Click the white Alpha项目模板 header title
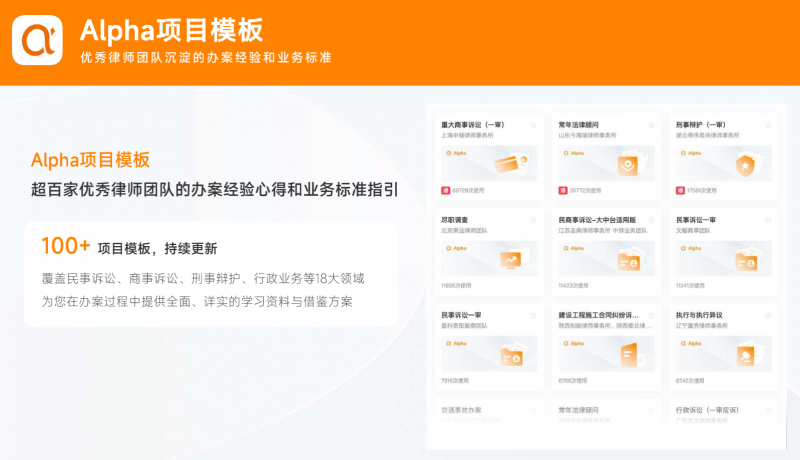The width and height of the screenshot is (800, 460). click(x=171, y=30)
